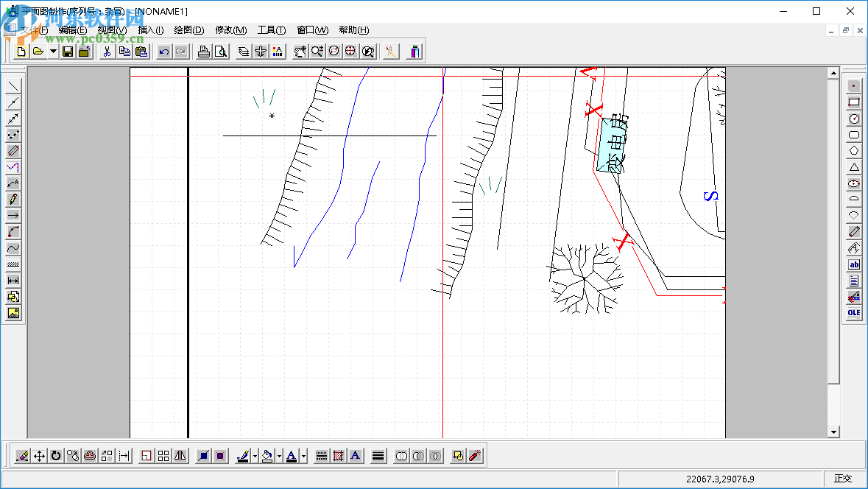This screenshot has width=868, height=489.
Task: Open the line color dropdown arrow
Action: tap(255, 456)
